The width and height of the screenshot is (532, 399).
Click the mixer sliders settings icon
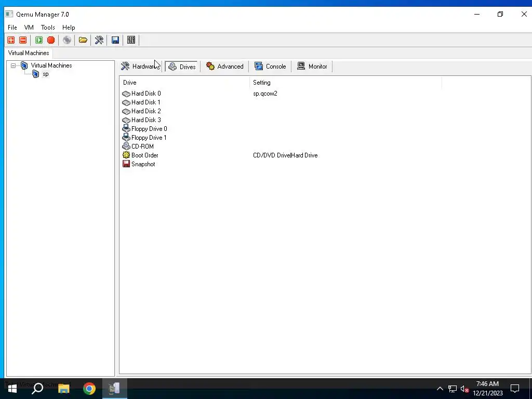tap(131, 40)
